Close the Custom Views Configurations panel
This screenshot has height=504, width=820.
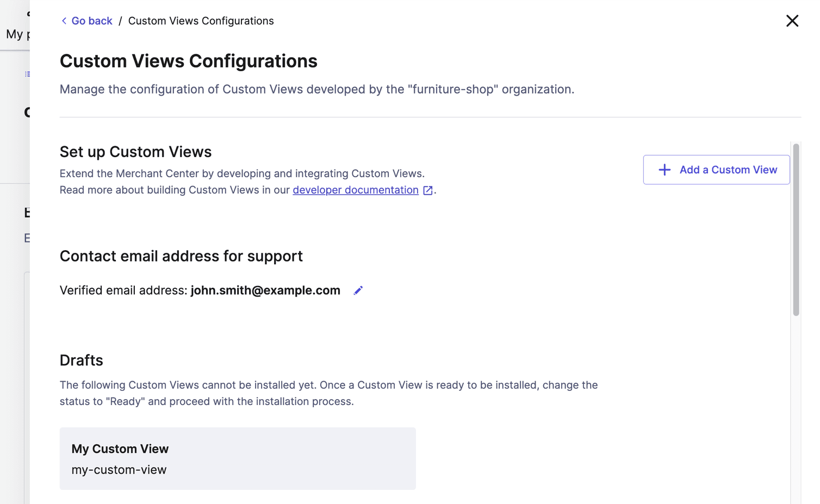(792, 21)
